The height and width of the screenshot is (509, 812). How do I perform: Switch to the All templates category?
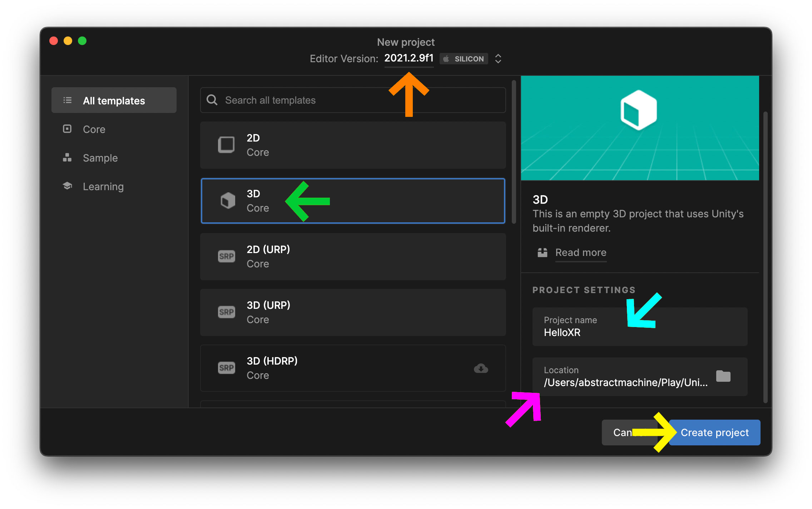tap(114, 100)
